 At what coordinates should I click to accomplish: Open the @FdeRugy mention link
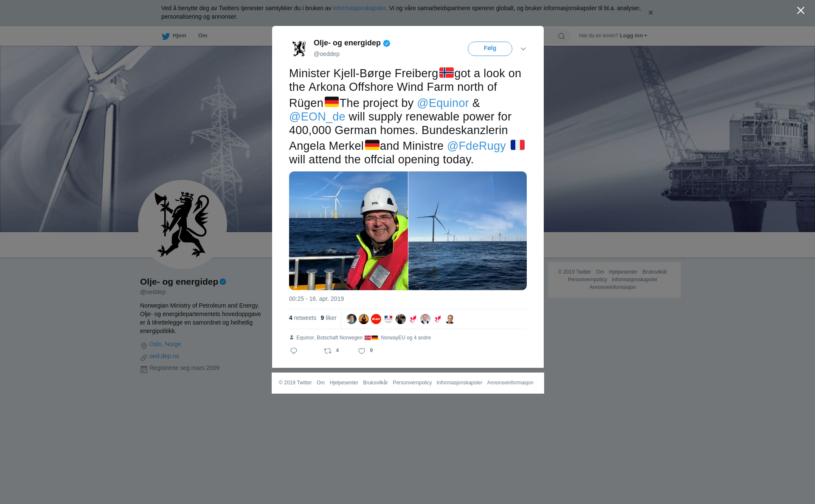click(x=476, y=146)
